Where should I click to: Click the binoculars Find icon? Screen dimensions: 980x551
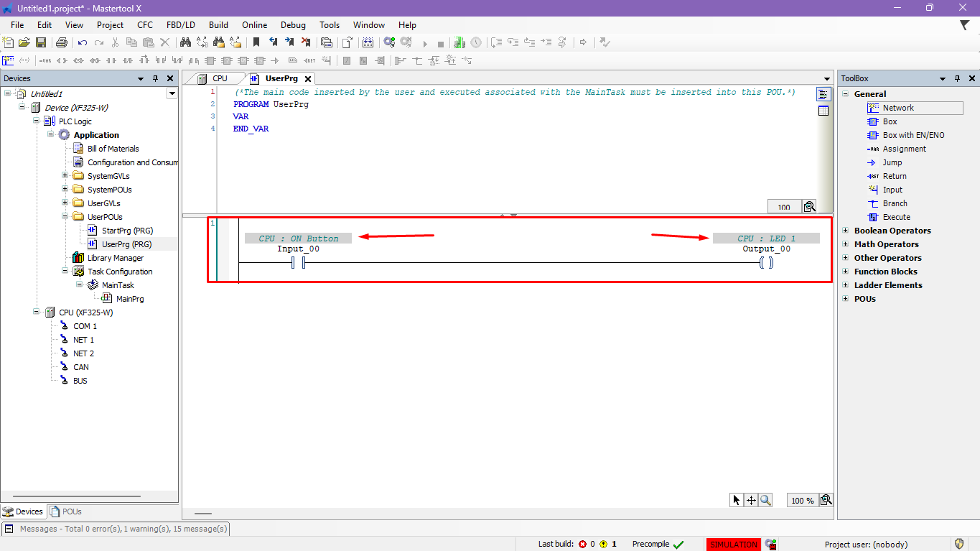click(x=185, y=43)
